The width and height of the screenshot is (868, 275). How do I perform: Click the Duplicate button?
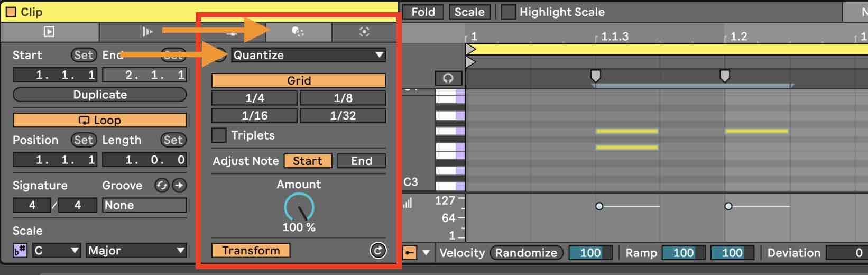(x=100, y=95)
